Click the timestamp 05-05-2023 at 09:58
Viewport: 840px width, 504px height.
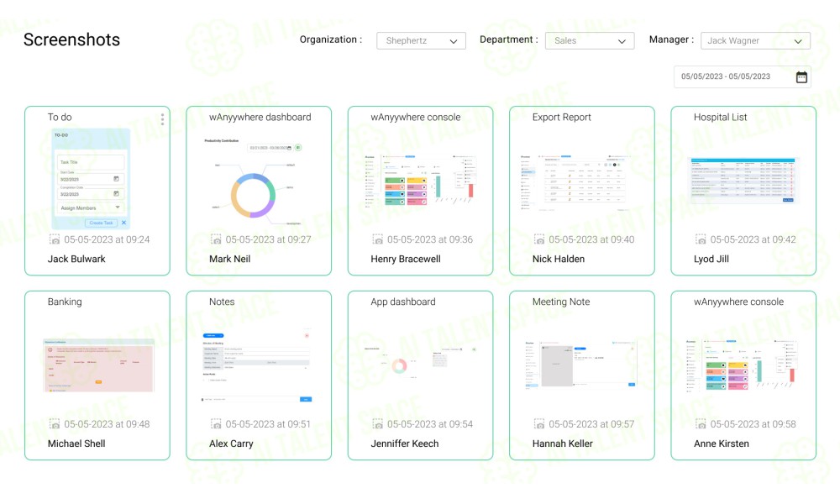pos(753,424)
